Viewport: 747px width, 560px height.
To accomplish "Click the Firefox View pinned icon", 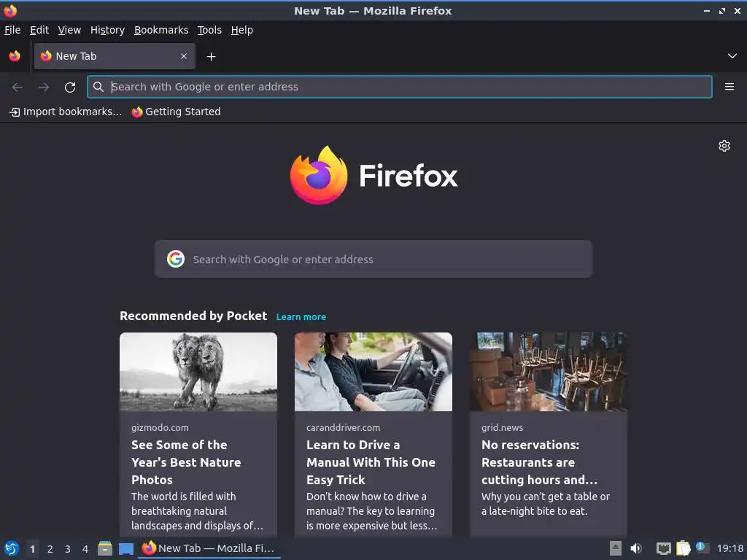I will click(15, 56).
